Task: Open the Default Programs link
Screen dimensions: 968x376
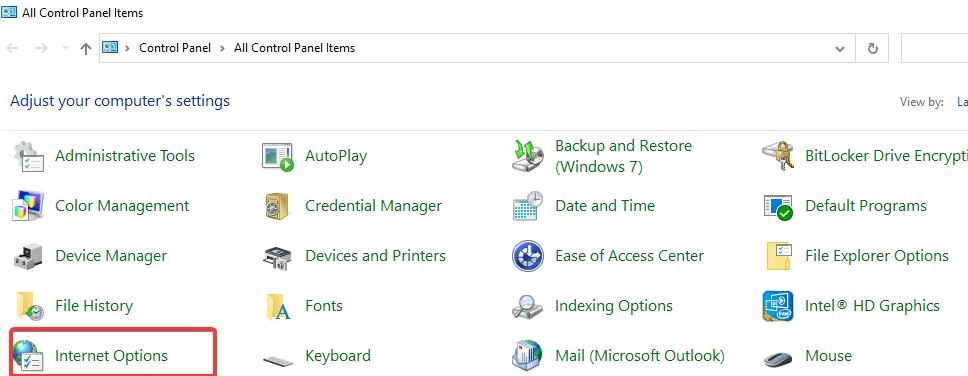Action: tap(866, 206)
